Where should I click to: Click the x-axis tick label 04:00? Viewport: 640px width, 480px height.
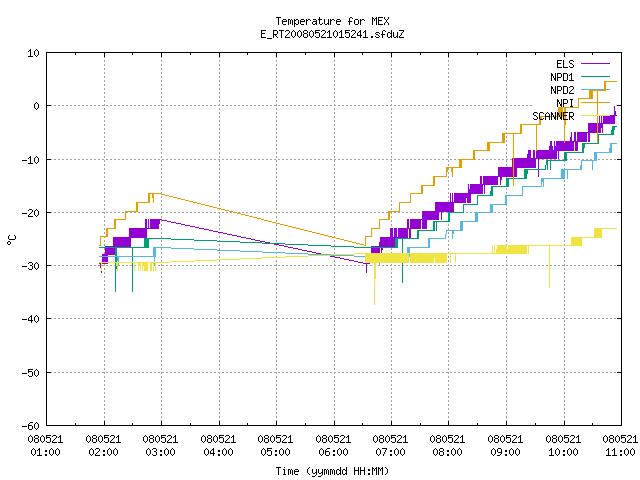point(218,452)
